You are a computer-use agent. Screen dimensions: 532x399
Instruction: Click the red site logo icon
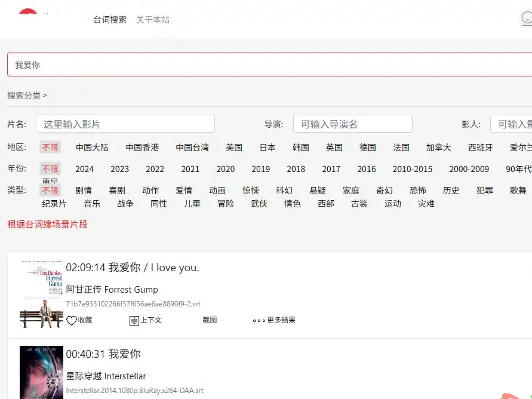click(x=28, y=11)
